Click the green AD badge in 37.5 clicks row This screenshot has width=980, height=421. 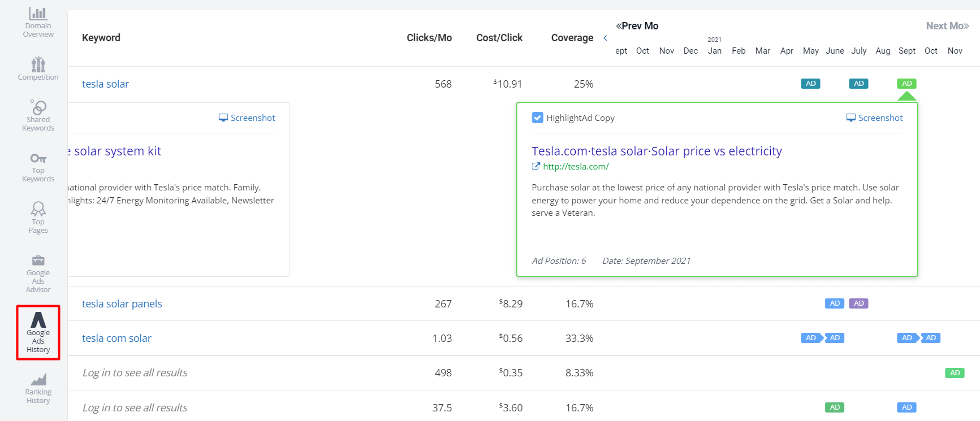click(x=835, y=407)
